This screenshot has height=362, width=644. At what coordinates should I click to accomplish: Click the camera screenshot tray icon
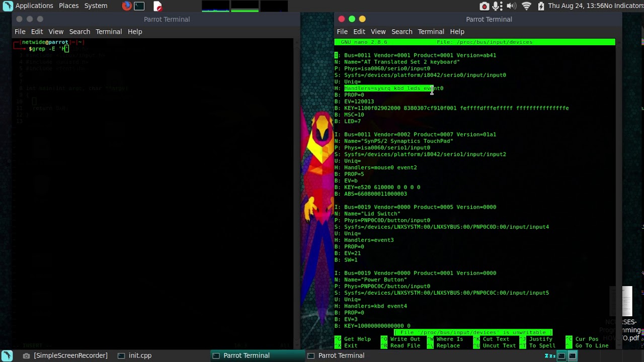click(x=484, y=6)
